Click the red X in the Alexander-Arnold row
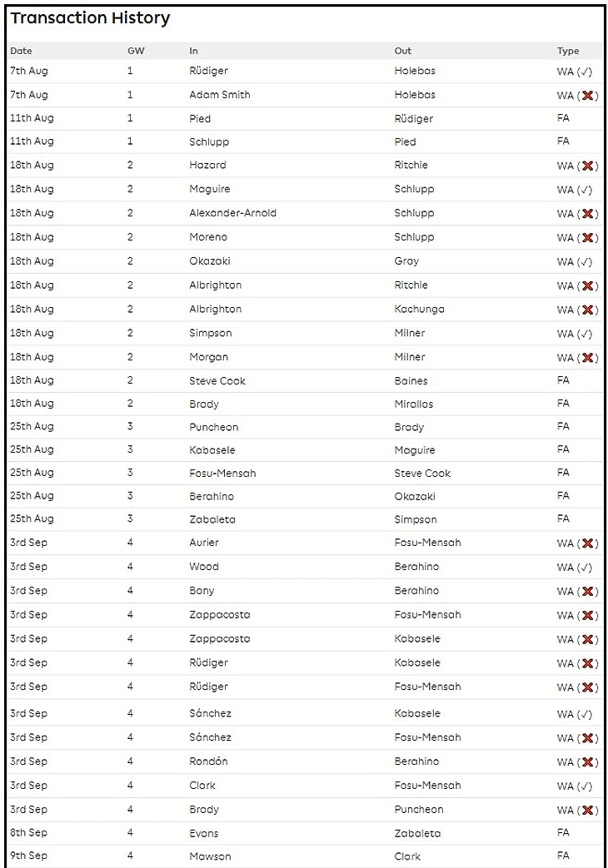This screenshot has width=608, height=868. (586, 214)
